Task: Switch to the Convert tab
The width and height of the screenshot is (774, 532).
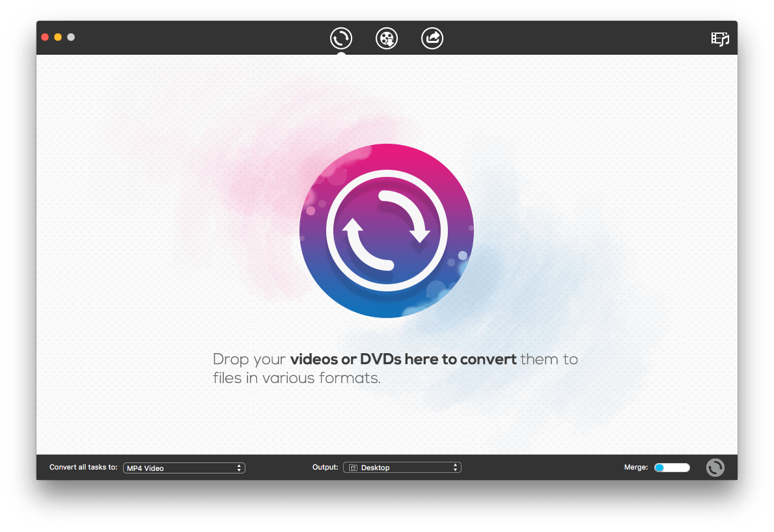Action: (x=341, y=38)
